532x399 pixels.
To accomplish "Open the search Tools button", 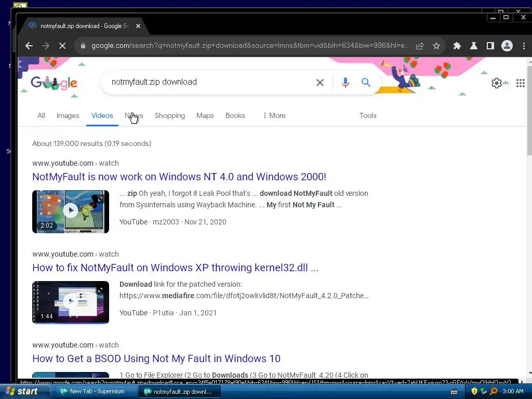I will point(368,116).
